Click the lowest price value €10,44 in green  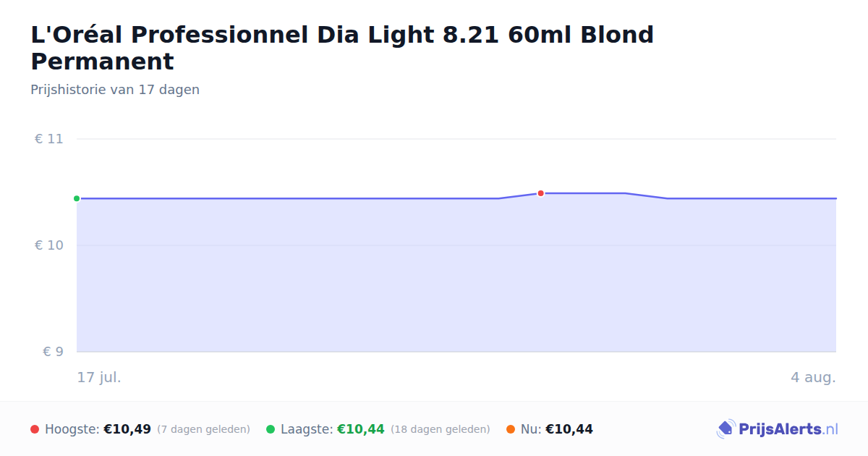click(361, 429)
